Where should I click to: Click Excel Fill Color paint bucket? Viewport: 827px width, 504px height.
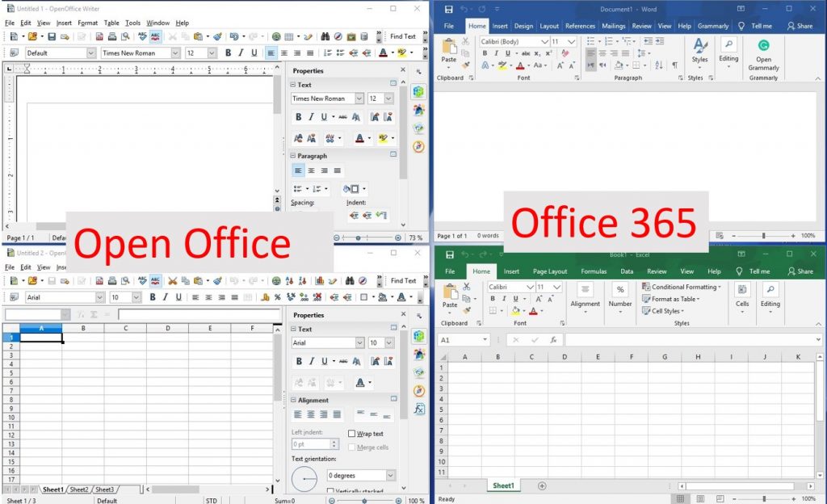coord(516,311)
